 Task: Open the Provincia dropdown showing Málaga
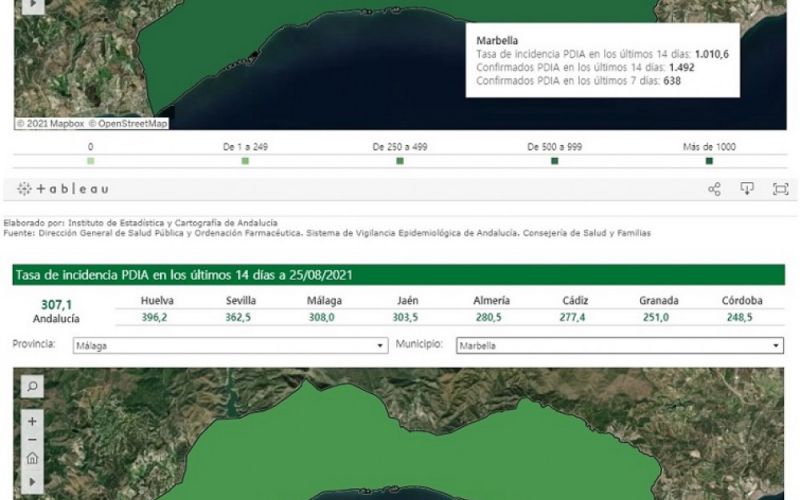230,346
